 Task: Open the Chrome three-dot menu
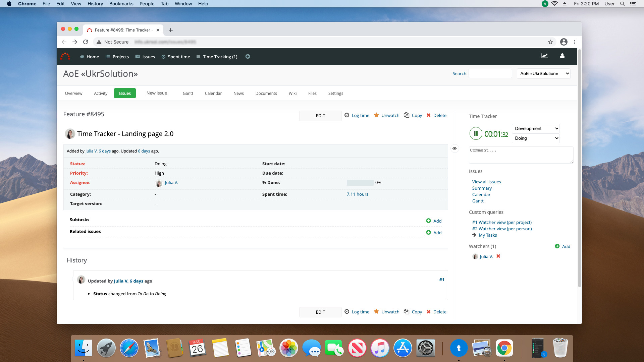(x=575, y=42)
